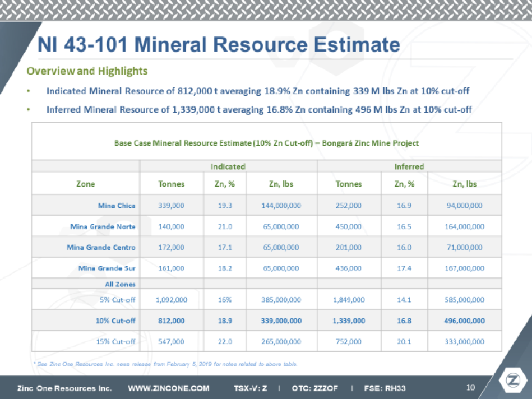Click Mina Chica inferred grade '16.9'
The height and width of the screenshot is (399, 532).
(404, 206)
